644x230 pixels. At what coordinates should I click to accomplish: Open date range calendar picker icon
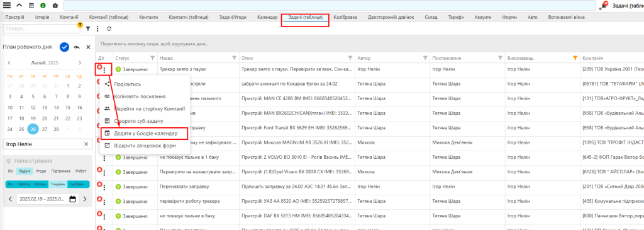73,199
